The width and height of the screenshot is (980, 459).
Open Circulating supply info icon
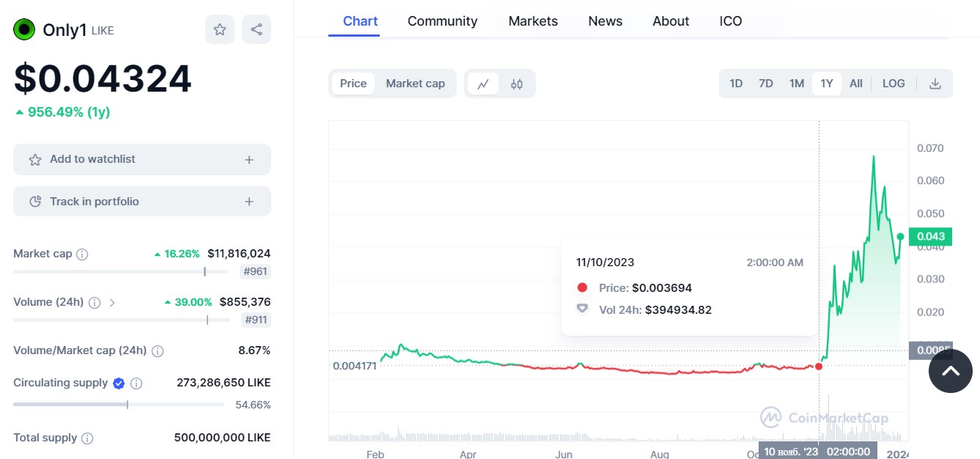tap(136, 383)
